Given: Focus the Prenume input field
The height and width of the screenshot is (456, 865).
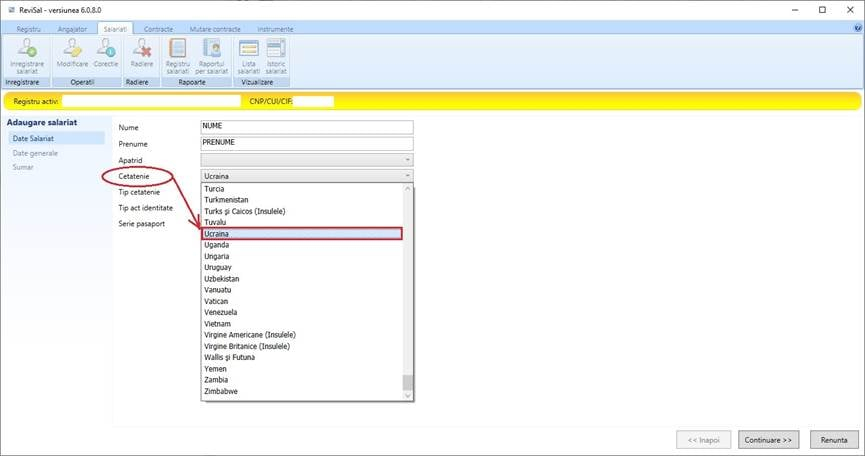Looking at the screenshot, I should point(307,143).
